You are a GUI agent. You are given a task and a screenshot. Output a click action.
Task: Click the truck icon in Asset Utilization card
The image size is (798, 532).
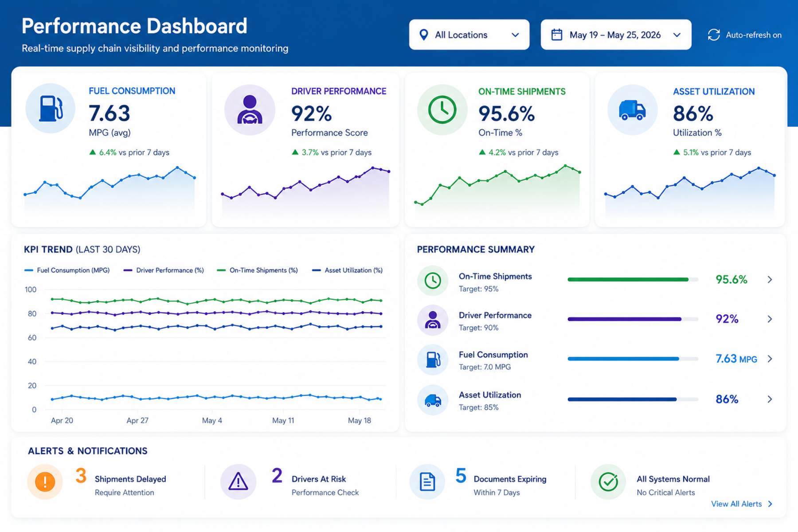(632, 110)
